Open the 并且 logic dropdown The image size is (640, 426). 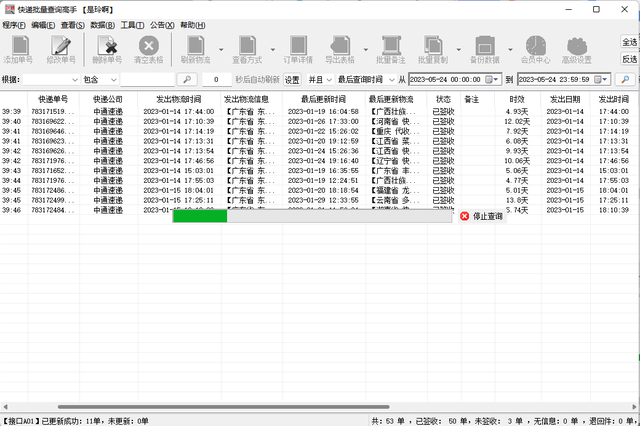tap(320, 80)
